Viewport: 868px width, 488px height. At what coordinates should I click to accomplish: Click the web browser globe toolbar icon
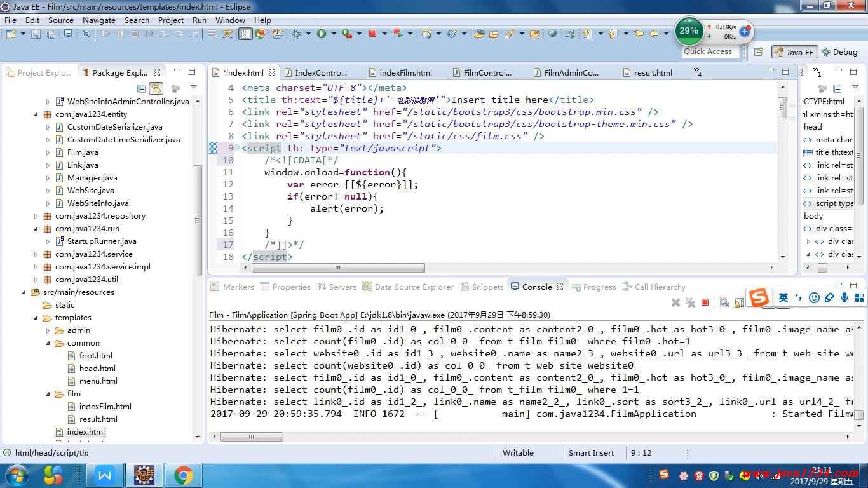(552, 34)
